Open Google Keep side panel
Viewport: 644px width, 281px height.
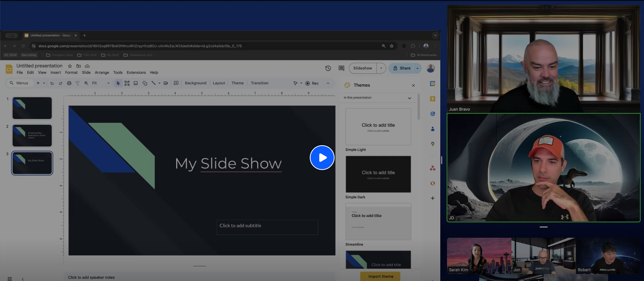[433, 99]
